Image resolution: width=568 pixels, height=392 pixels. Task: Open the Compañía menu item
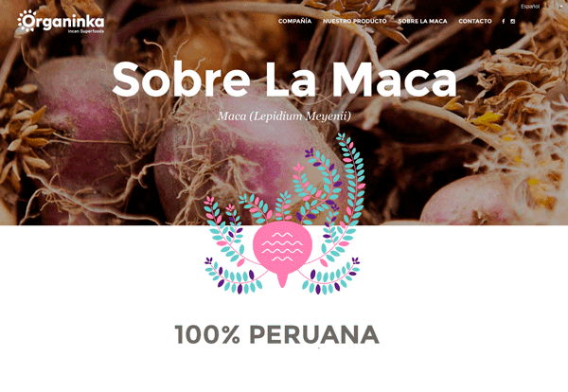tap(294, 21)
